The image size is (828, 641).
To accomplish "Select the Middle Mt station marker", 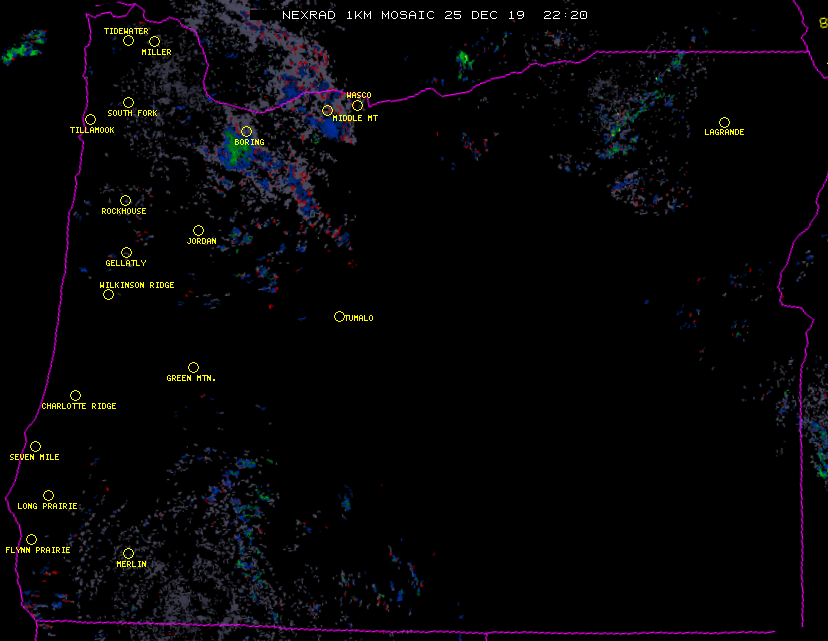I will (327, 110).
